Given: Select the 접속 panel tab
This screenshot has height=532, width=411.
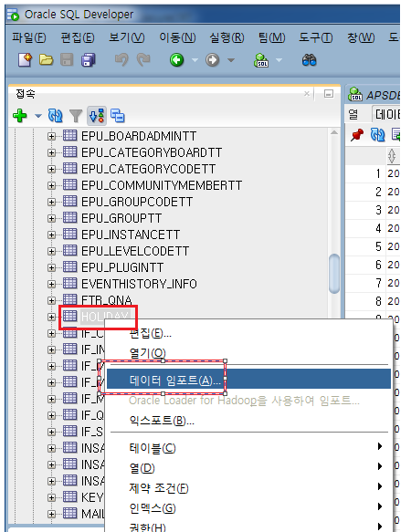Looking at the screenshot, I should point(26,94).
